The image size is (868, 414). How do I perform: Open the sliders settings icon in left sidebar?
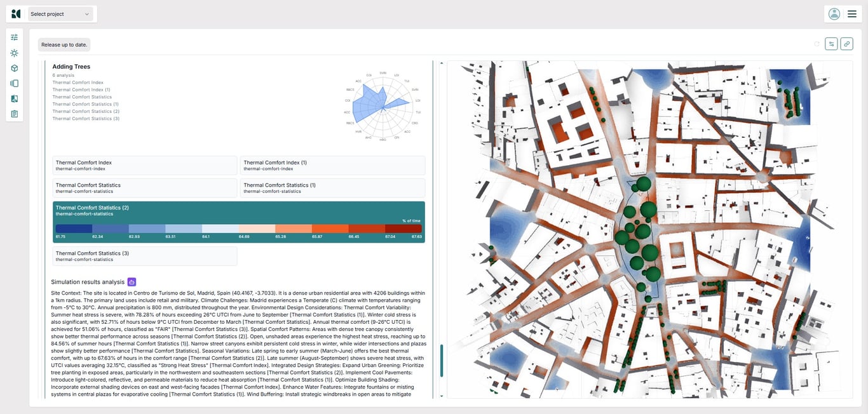14,37
